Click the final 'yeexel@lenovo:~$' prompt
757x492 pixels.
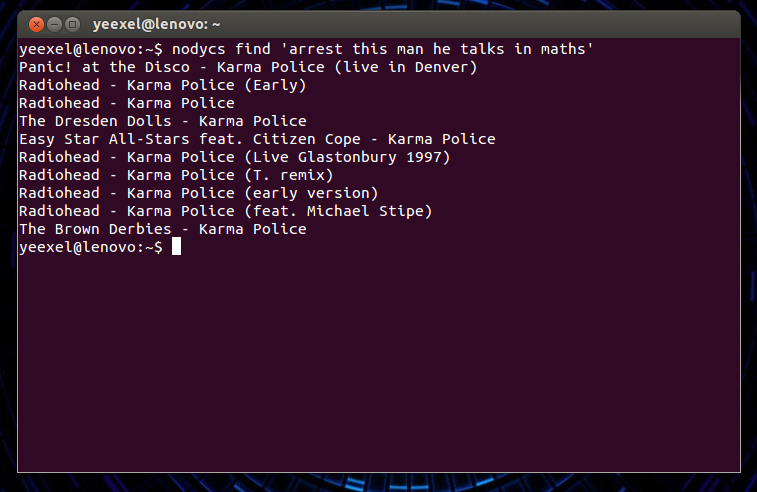coord(91,247)
